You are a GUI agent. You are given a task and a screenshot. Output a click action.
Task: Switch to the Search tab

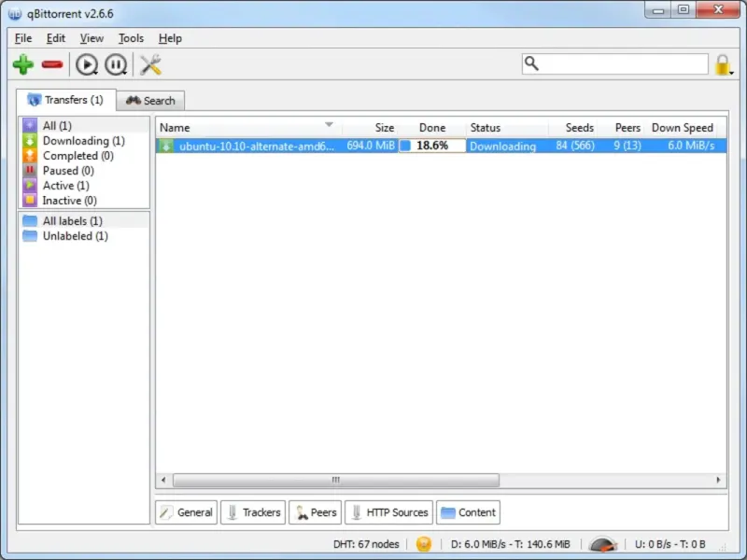[150, 101]
